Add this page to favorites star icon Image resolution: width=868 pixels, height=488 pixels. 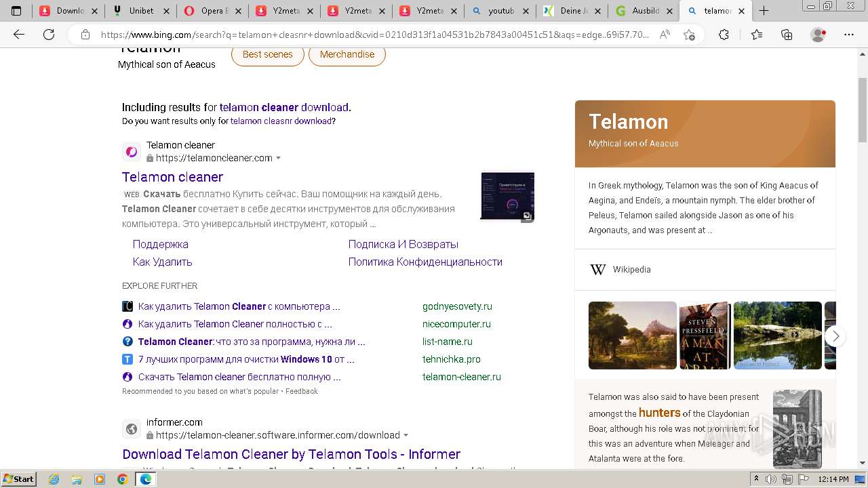click(x=689, y=35)
